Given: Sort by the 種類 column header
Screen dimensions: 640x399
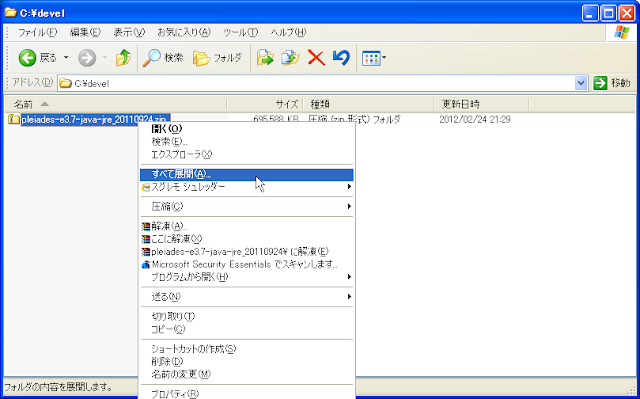Looking at the screenshot, I should (368, 104).
